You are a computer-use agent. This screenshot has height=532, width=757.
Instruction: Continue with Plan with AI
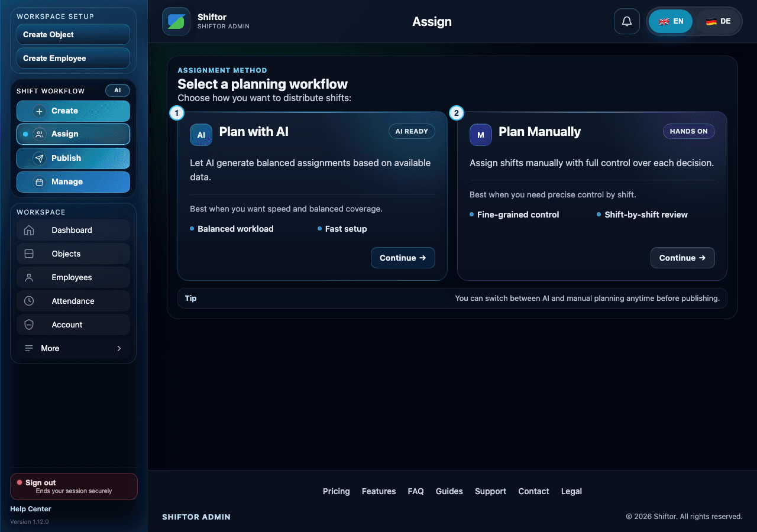[x=403, y=258]
